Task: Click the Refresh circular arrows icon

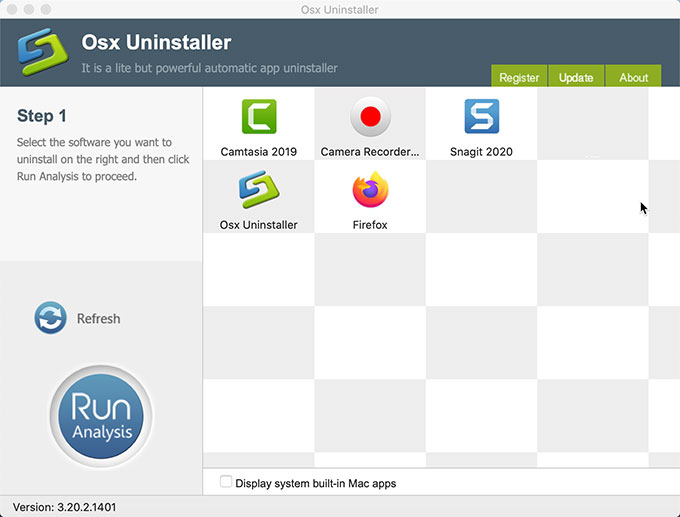Action: pyautogui.click(x=51, y=318)
